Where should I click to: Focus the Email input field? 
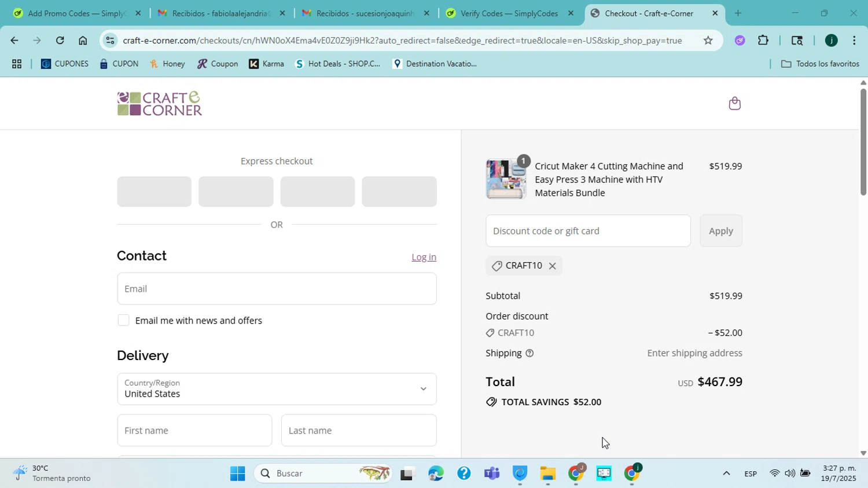pos(277,289)
